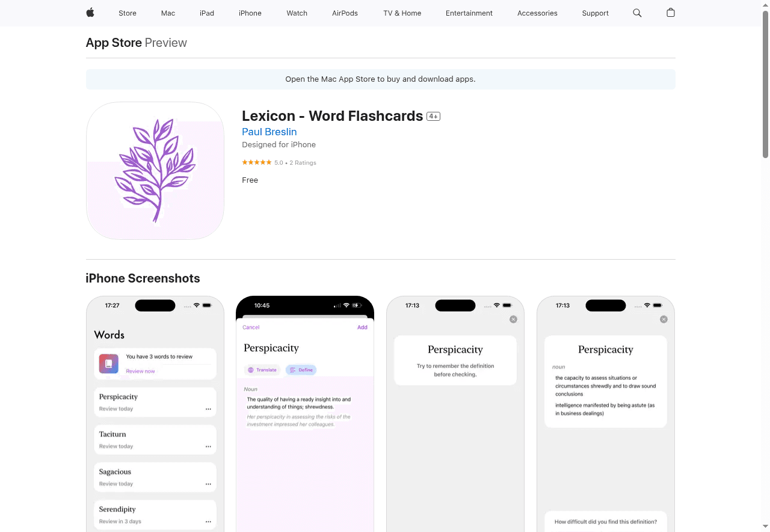Click the ellipsis icon beside Perspicacity
The height and width of the screenshot is (532, 770).
[x=208, y=409]
